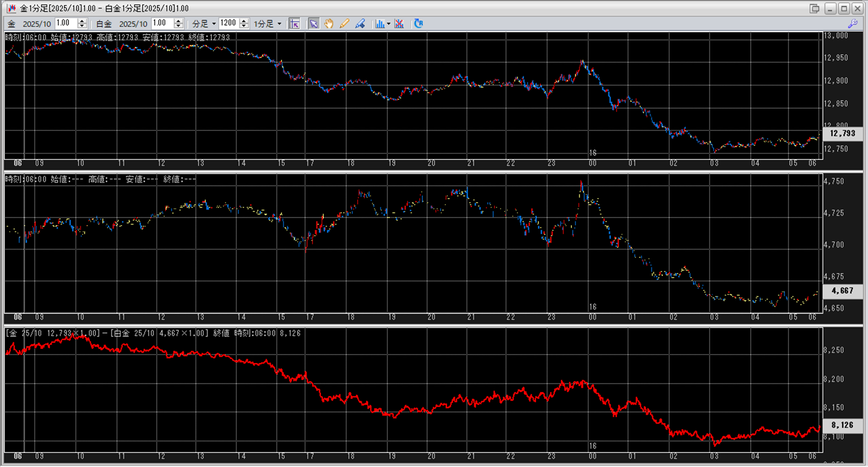This screenshot has height=467, width=868.
Task: Select the pencil drawing tool
Action: (x=344, y=24)
